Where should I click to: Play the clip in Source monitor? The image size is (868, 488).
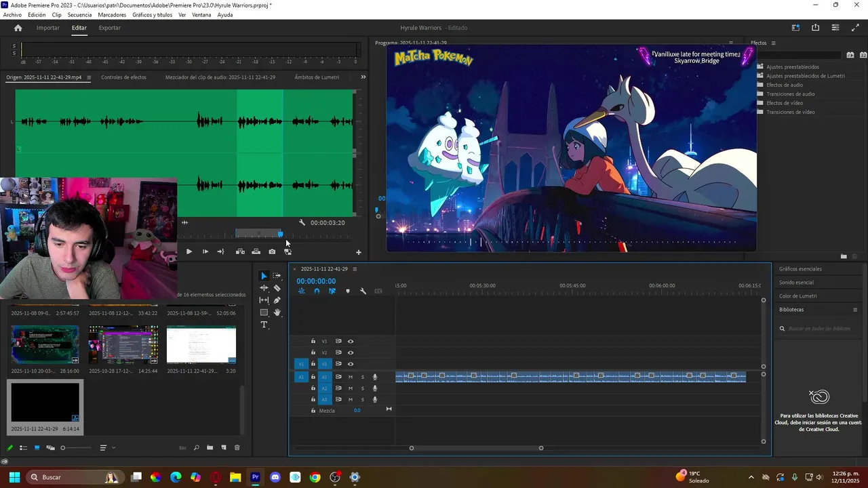[189, 251]
